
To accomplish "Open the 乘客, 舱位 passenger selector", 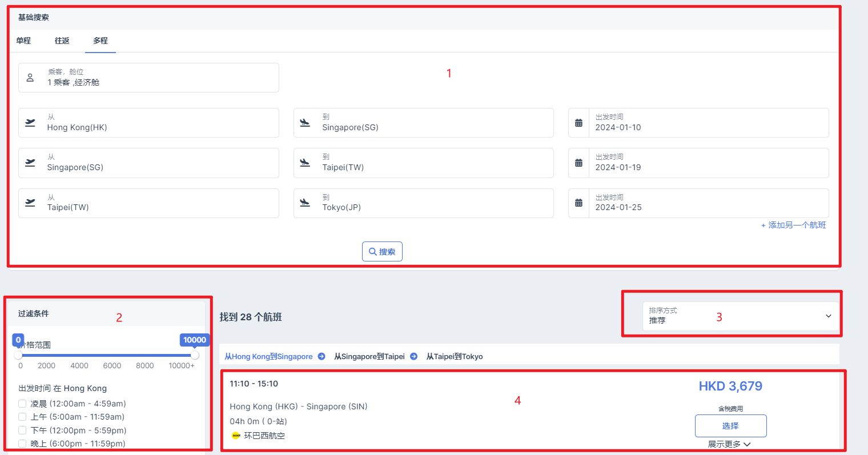I will coord(148,78).
